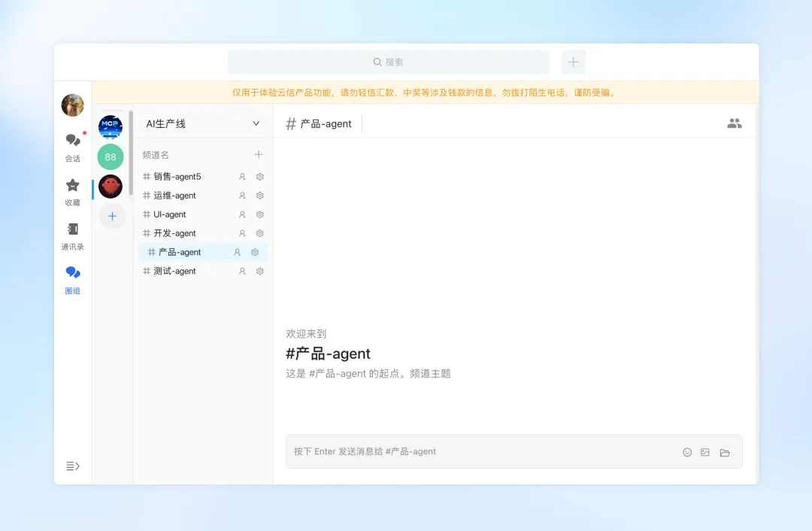Click the 频道名 section label
The height and width of the screenshot is (531, 812).
click(156, 155)
